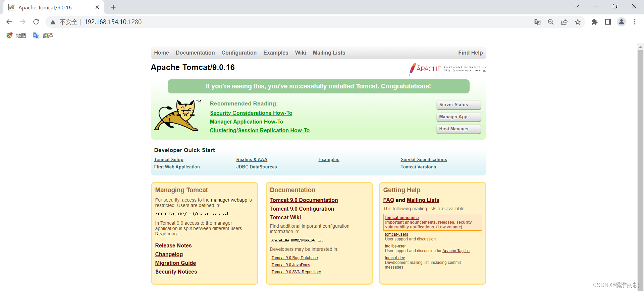Share this page icon
Screen dimensions: 644x291
click(x=564, y=22)
